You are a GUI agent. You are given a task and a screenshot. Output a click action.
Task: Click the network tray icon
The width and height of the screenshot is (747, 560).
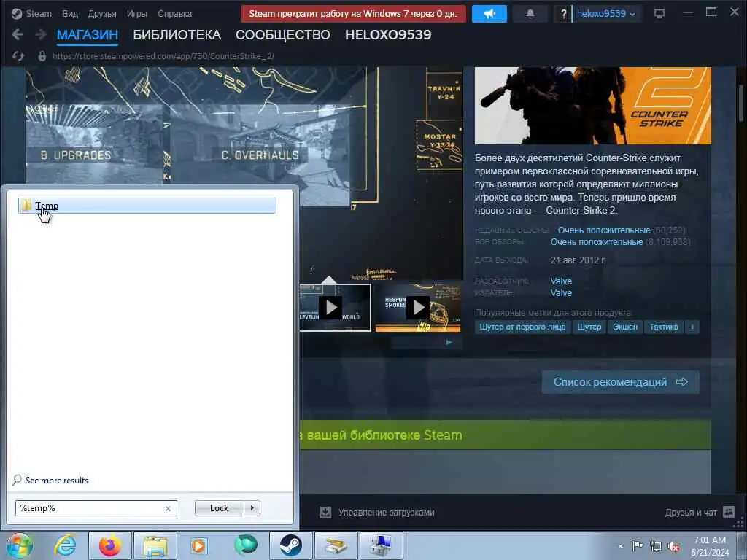pos(656,546)
